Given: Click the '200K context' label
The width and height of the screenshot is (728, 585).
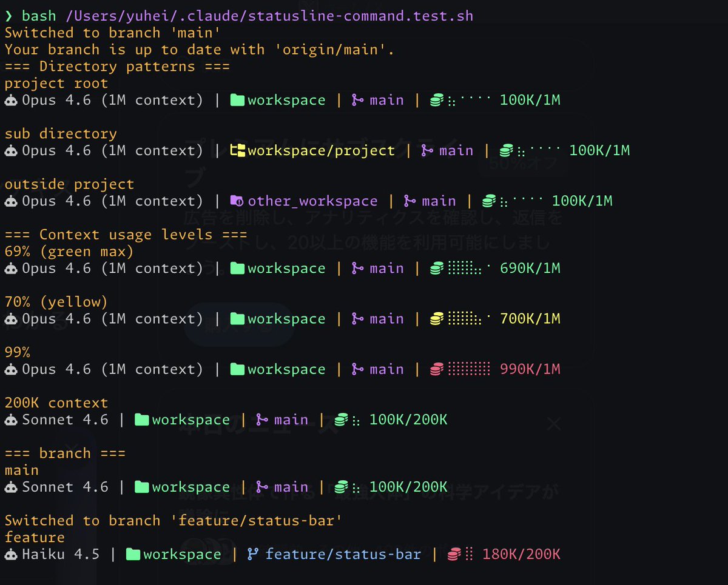Looking at the screenshot, I should pyautogui.click(x=56, y=403).
